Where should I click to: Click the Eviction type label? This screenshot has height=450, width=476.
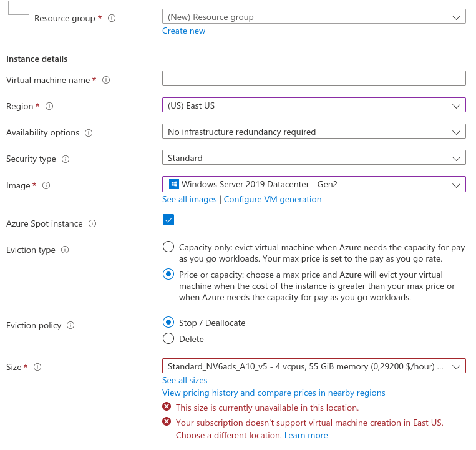[x=31, y=250]
